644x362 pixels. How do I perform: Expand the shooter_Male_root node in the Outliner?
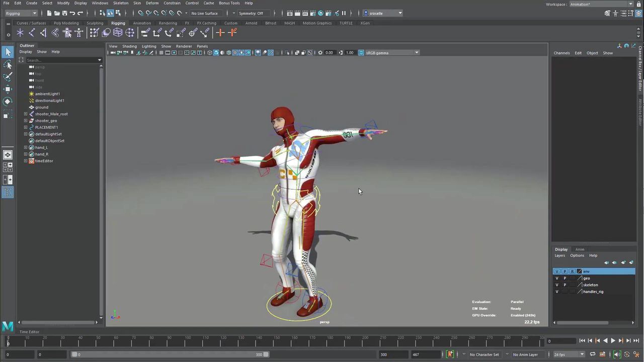coord(26,114)
